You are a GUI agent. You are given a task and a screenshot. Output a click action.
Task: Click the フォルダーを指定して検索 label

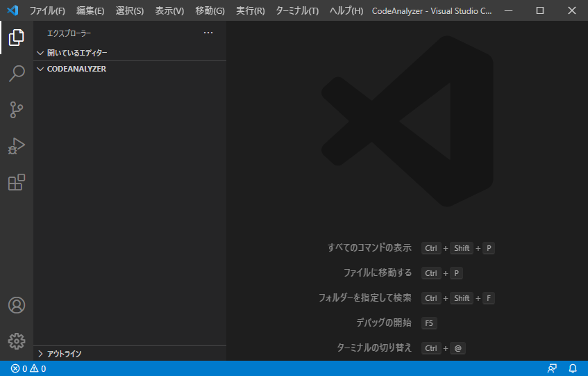click(365, 298)
